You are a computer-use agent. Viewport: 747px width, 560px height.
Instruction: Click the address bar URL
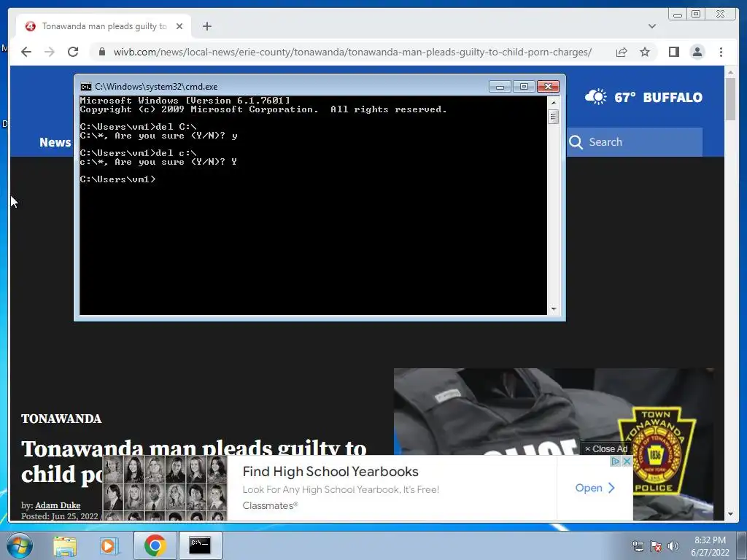[352, 52]
